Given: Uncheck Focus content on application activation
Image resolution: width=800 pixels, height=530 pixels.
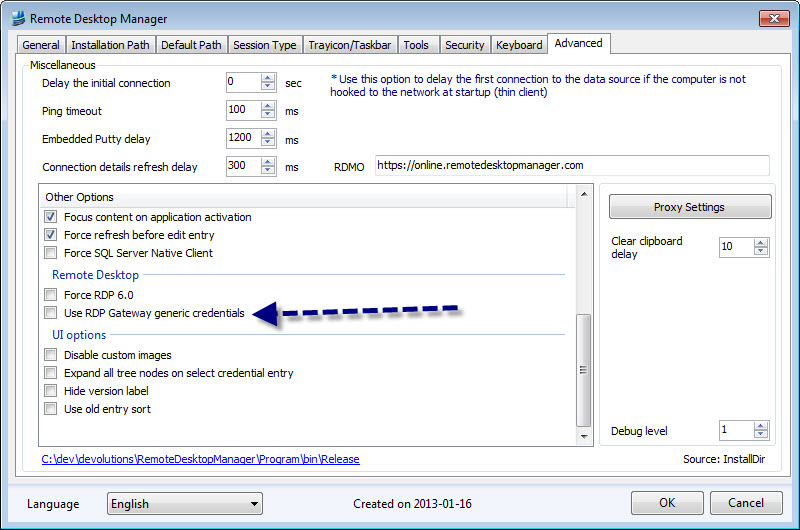Looking at the screenshot, I should [x=51, y=217].
